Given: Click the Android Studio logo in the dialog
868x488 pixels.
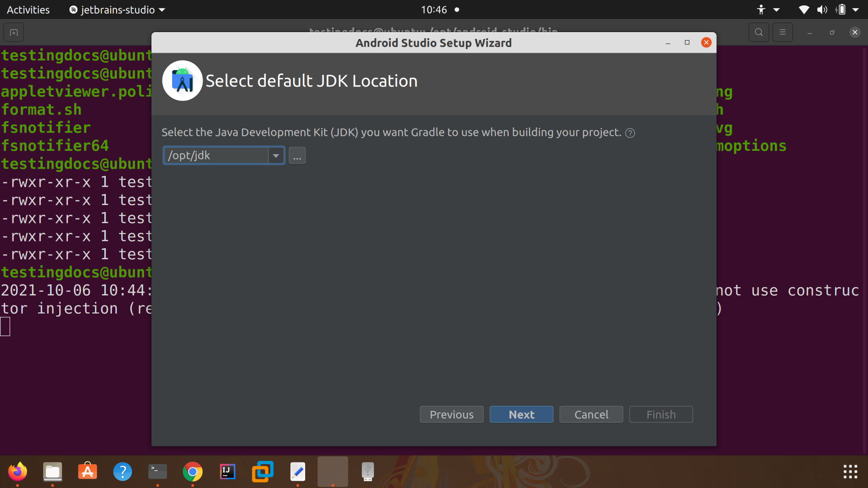Looking at the screenshot, I should (x=182, y=80).
